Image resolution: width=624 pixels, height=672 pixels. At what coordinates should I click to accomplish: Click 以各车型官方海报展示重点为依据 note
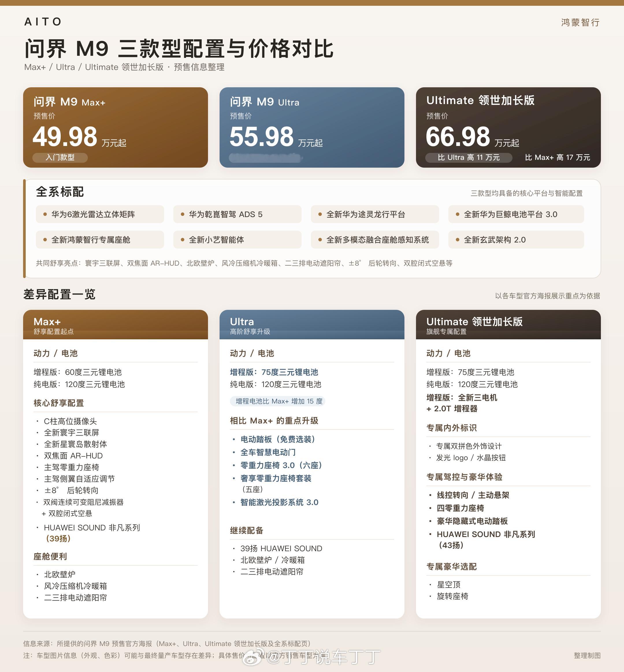(x=547, y=296)
